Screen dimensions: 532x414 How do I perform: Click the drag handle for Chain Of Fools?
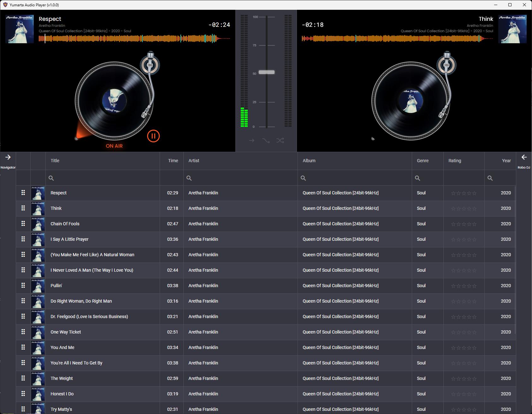(23, 223)
